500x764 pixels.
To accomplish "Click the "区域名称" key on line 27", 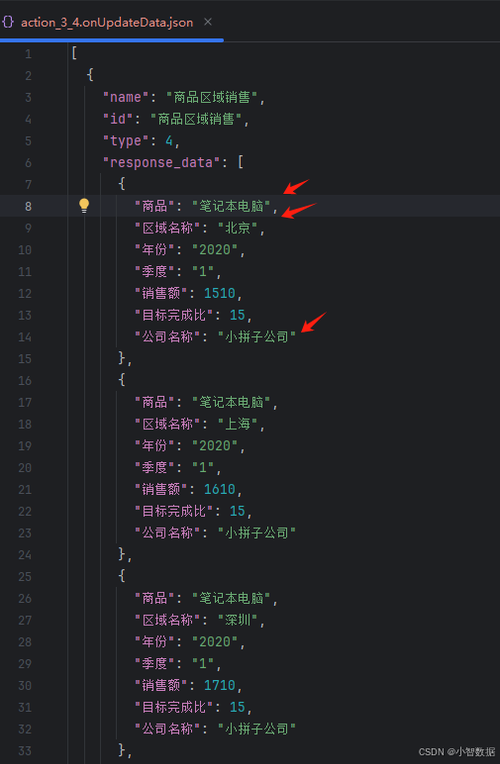I will (167, 620).
